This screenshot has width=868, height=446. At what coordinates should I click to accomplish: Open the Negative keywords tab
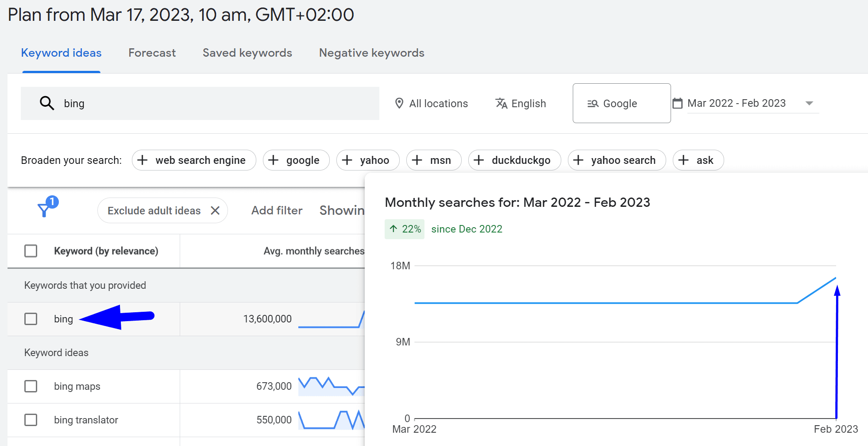coord(371,53)
